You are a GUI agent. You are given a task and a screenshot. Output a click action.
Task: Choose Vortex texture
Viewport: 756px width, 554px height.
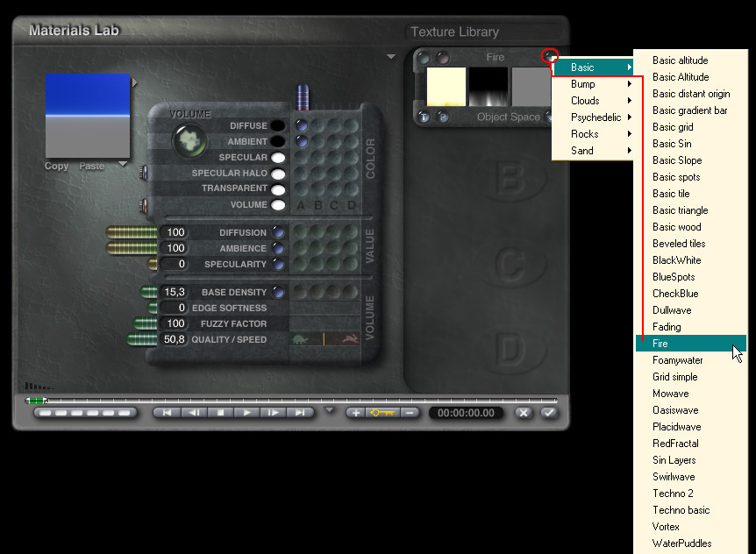click(691, 527)
